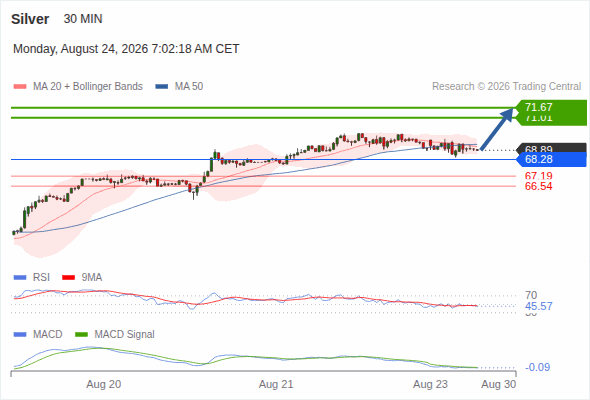Click the green MACD Signal legend swatch

click(x=81, y=335)
